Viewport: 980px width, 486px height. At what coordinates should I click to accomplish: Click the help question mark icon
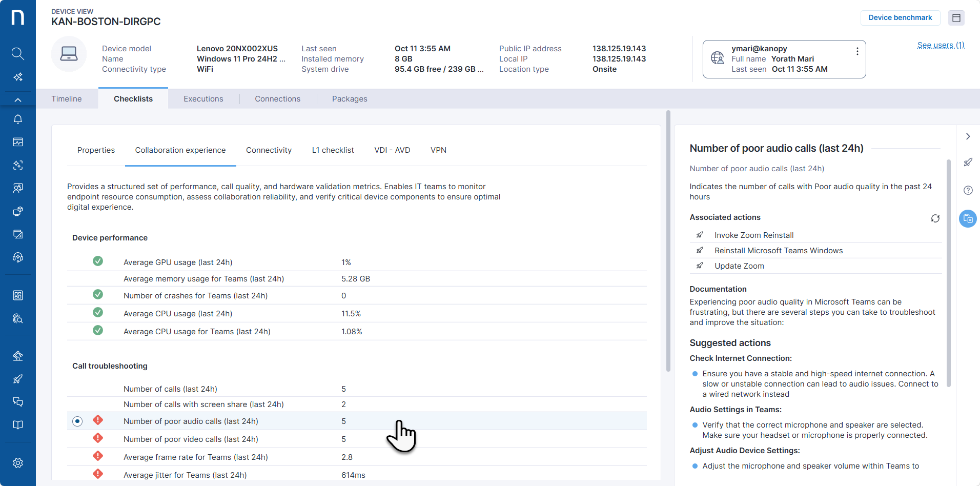click(968, 190)
